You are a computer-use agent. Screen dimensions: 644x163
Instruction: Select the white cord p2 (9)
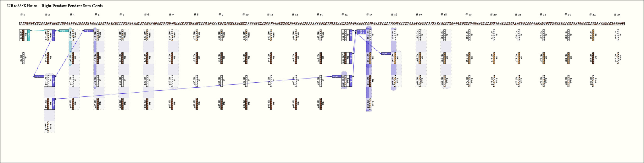(x=23, y=58)
